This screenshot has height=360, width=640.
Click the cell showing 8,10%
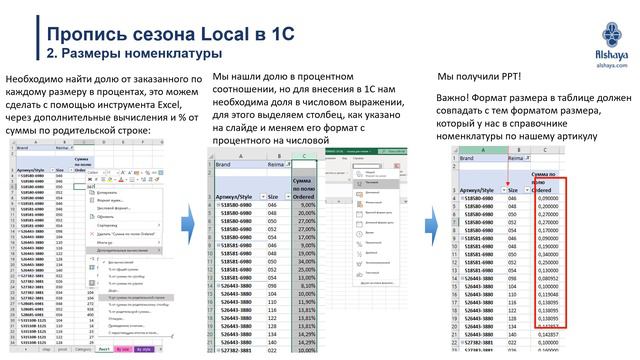(304, 286)
